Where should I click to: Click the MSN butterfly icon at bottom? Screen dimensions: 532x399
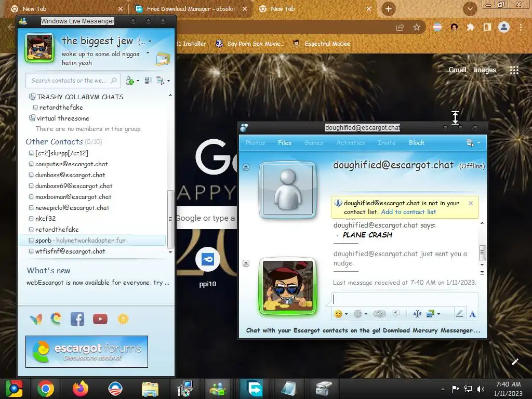(x=36, y=319)
